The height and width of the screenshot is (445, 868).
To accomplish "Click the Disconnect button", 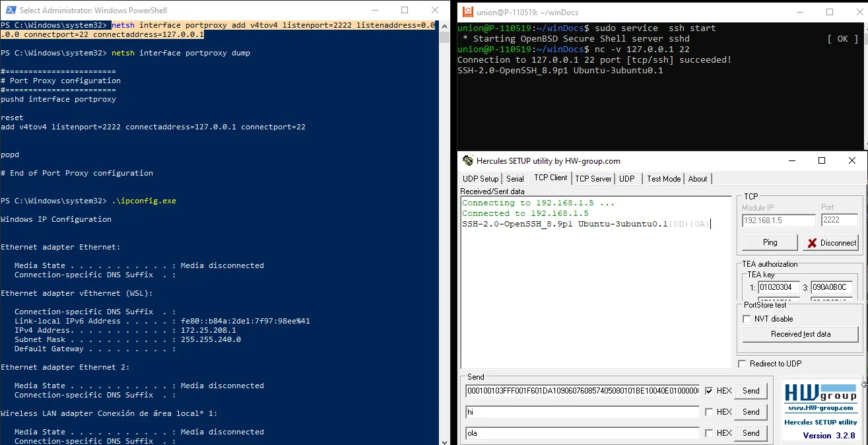I will [x=830, y=242].
